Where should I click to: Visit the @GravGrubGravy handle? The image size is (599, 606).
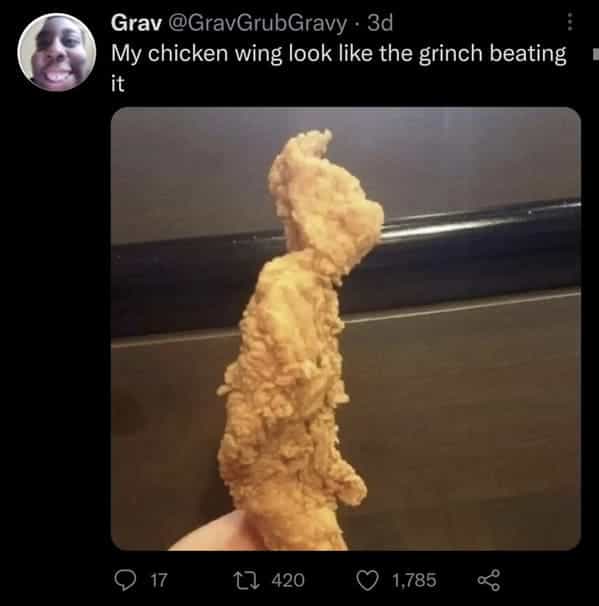(257, 24)
